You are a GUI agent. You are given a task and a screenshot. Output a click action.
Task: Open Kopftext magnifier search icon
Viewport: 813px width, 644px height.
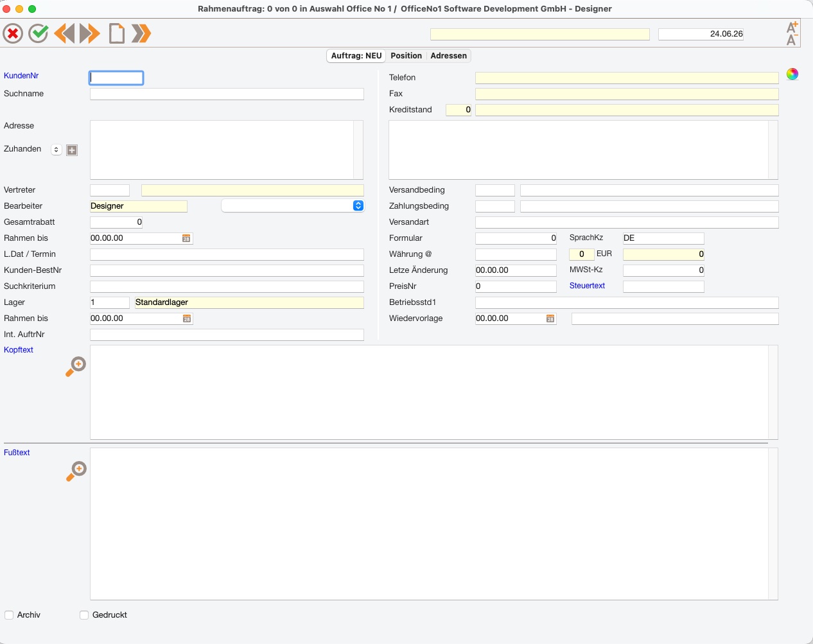[x=76, y=367]
